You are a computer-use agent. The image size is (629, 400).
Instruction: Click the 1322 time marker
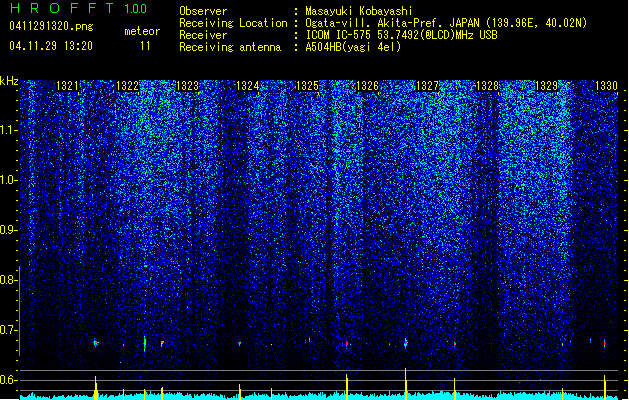(127, 86)
